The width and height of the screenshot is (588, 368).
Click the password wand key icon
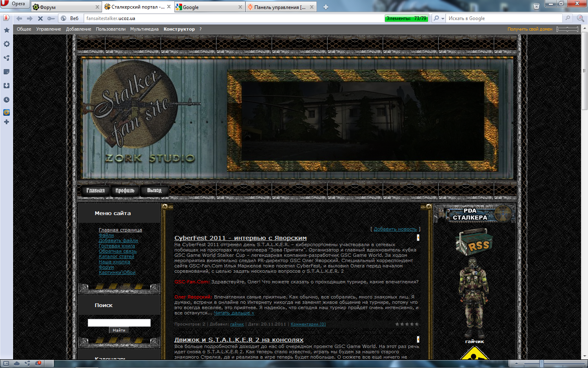click(51, 18)
